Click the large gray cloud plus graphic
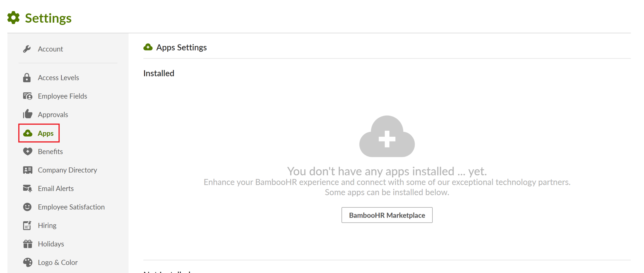Screen dimensions: 644x273 387,137
